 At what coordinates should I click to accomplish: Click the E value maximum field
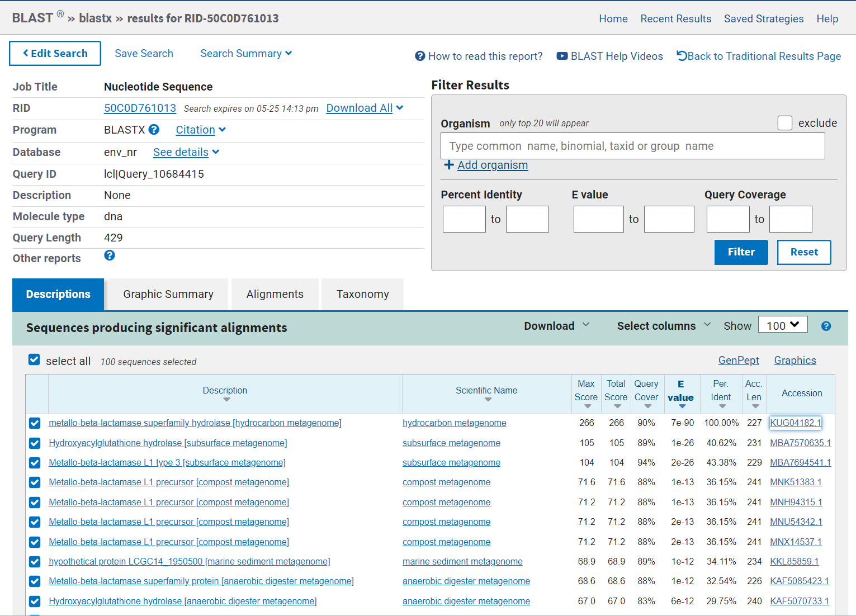[669, 219]
